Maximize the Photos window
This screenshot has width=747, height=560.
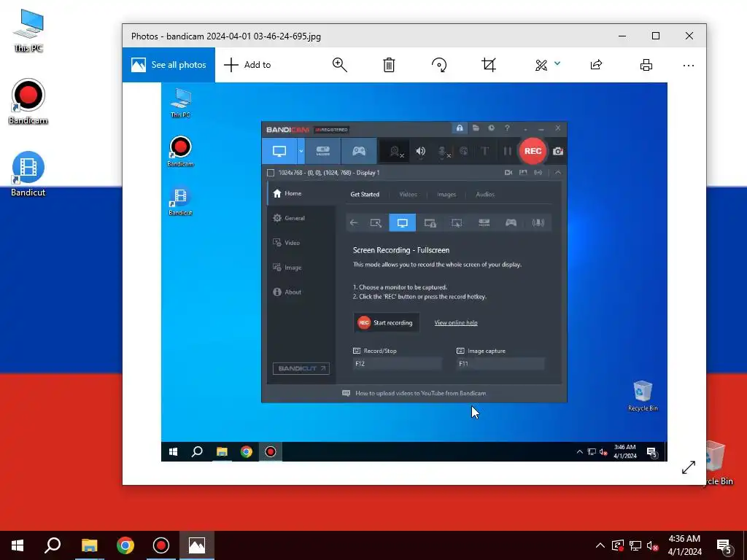coord(656,36)
